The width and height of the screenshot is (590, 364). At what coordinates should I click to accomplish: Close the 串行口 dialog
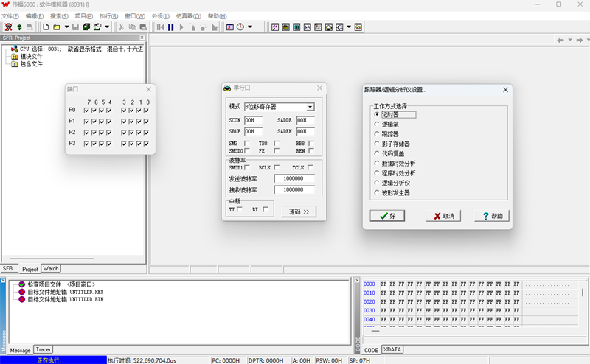(x=319, y=88)
